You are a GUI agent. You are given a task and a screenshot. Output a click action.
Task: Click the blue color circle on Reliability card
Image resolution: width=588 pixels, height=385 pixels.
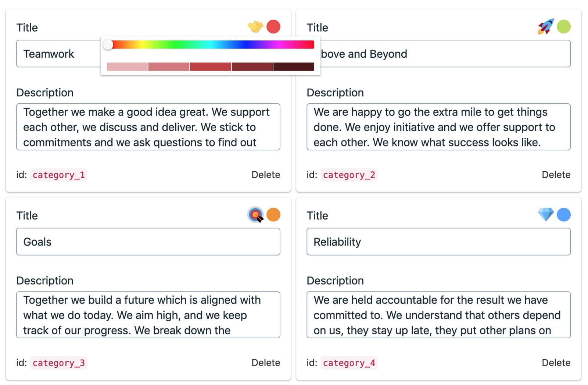(564, 214)
